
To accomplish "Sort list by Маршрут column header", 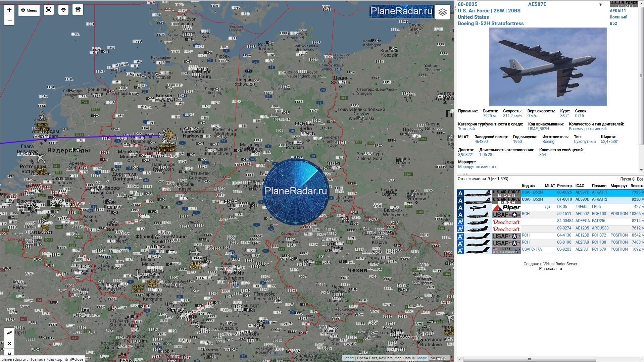I will click(619, 186).
